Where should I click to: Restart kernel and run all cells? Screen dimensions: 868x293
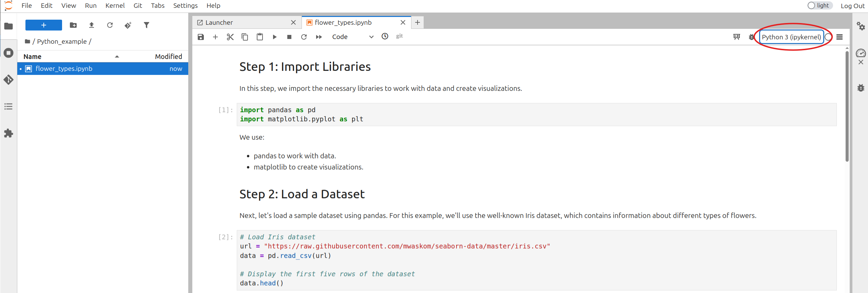coord(319,37)
